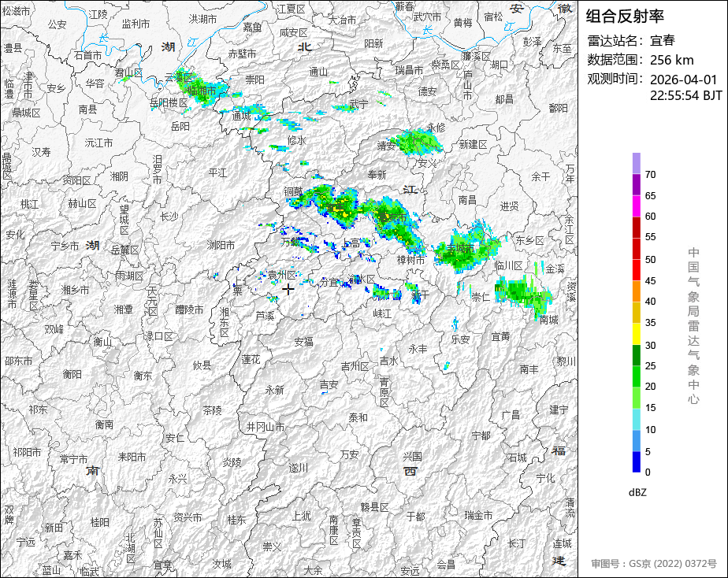Click the legend value 55
Viewport: 728px width, 578px height.
651,237
